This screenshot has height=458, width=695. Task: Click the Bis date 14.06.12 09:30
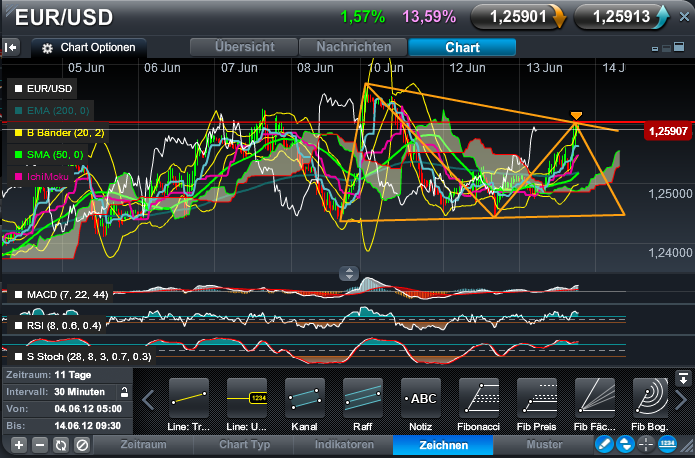point(87,426)
